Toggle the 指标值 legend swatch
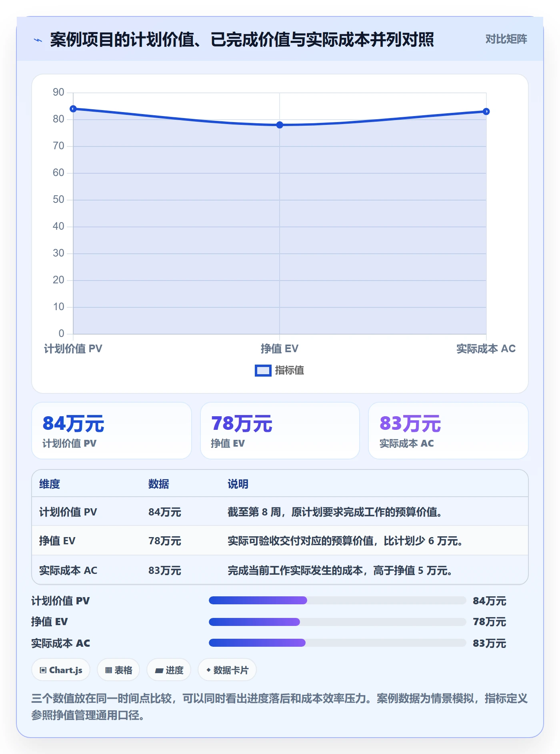560x754 pixels. pos(263,371)
